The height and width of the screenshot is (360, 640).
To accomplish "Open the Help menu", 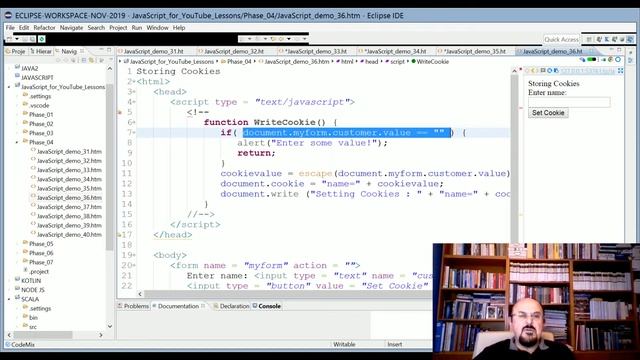I will click(179, 28).
